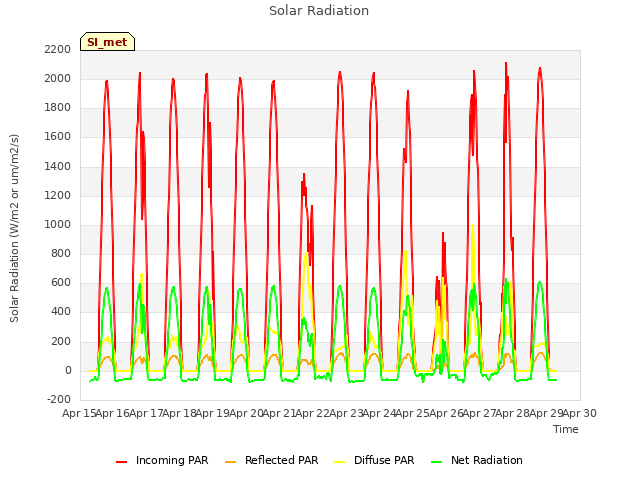Image resolution: width=640 pixels, height=480 pixels.
Task: Click the Apr 30 x-axis tick label
Action: [580, 413]
